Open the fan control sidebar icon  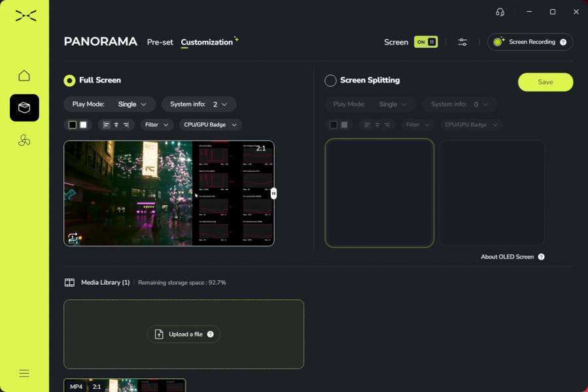pos(24,140)
